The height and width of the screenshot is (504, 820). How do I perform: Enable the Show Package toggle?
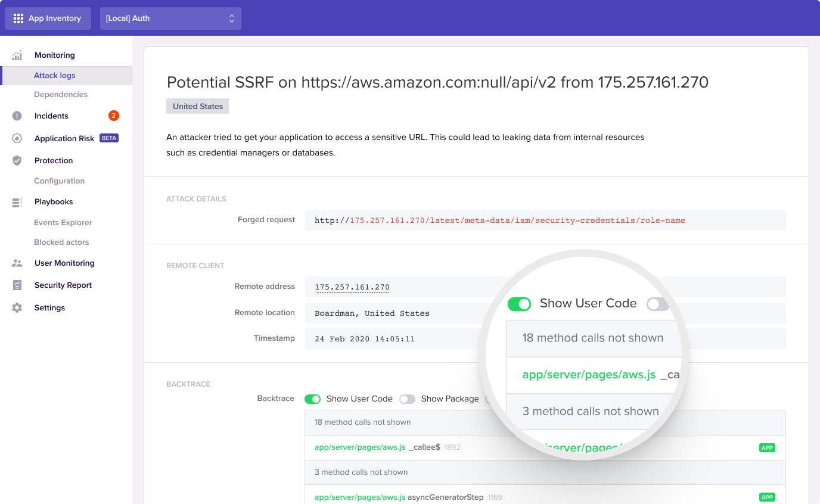(407, 399)
